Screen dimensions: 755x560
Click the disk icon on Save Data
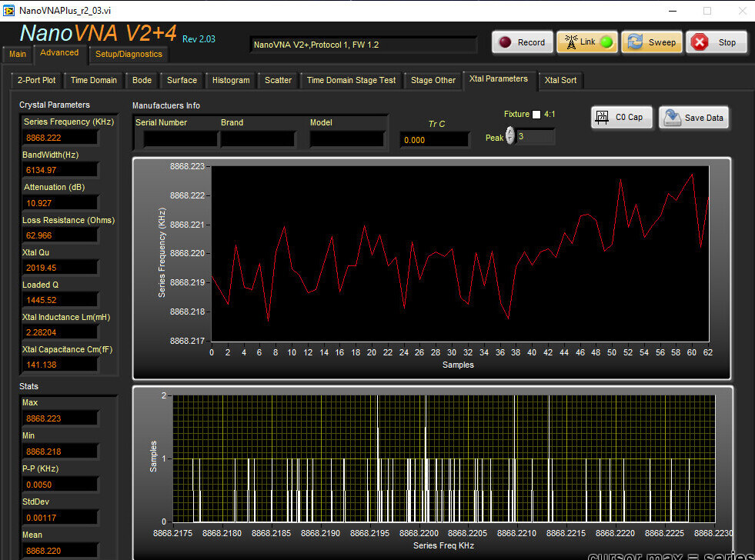pyautogui.click(x=672, y=118)
